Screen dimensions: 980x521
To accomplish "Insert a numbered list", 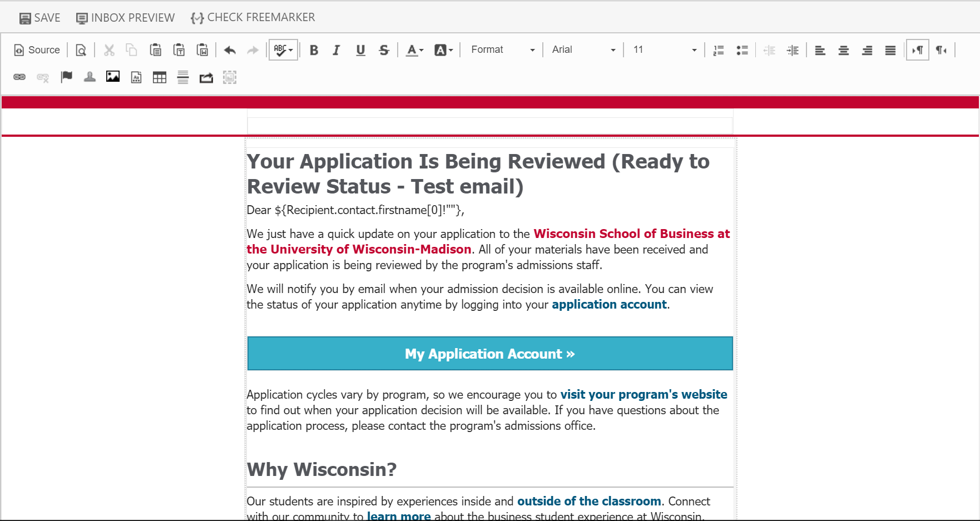I will tap(719, 50).
